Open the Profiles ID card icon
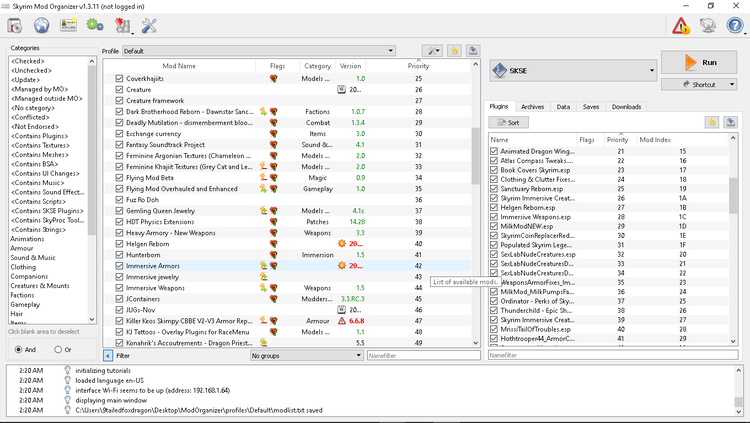This screenshot has height=423, width=750. [x=68, y=25]
